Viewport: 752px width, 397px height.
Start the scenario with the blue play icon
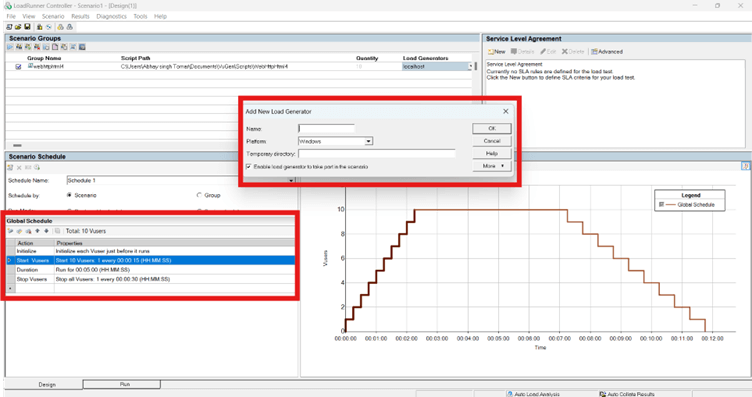(10, 47)
